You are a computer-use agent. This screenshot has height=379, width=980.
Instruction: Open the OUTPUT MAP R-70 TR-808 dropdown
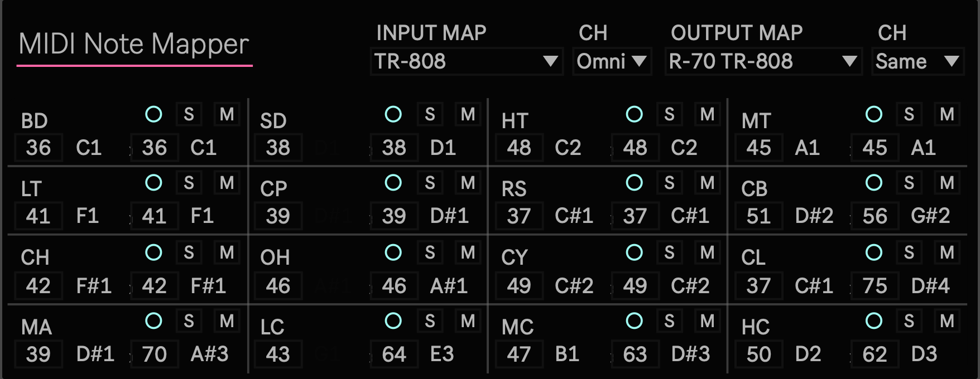763,61
